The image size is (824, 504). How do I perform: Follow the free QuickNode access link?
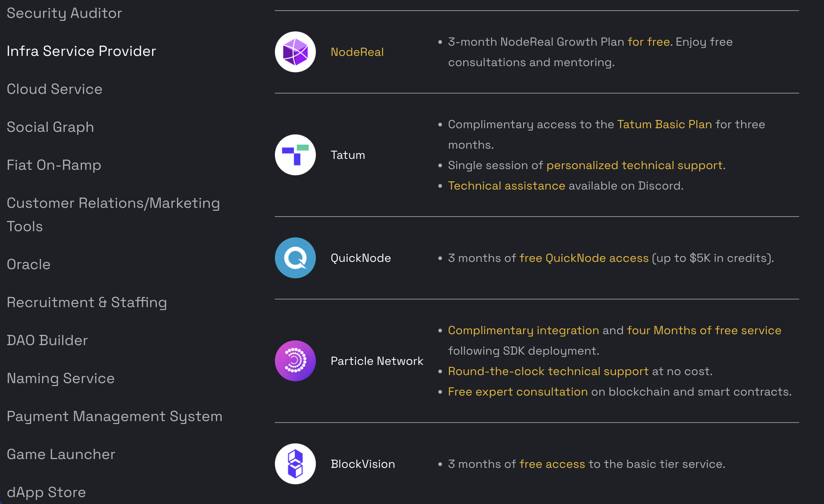[584, 258]
